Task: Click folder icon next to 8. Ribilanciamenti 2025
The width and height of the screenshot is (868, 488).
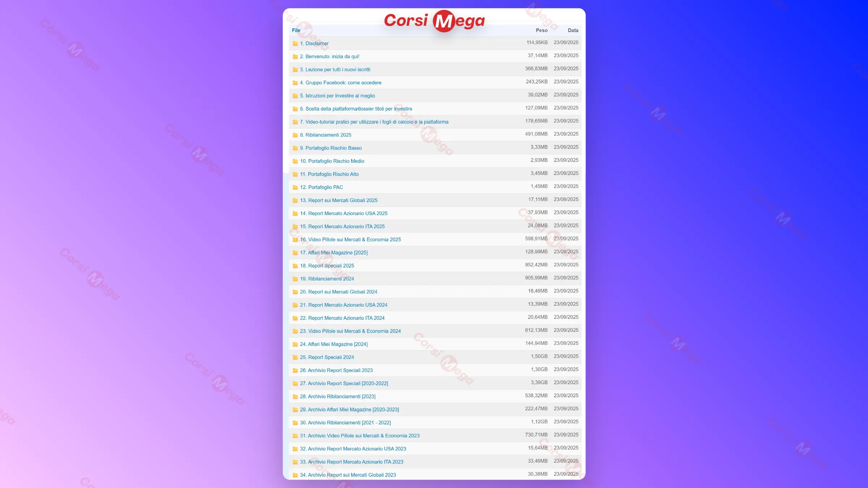Action: 295,135
